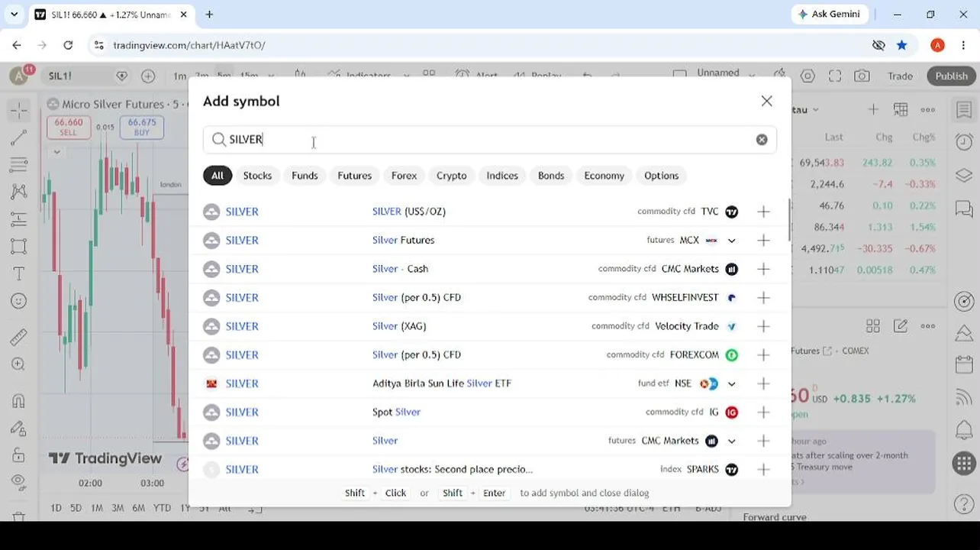Screen dimensions: 980x550
Task: Filter results by Forex
Action: point(405,176)
